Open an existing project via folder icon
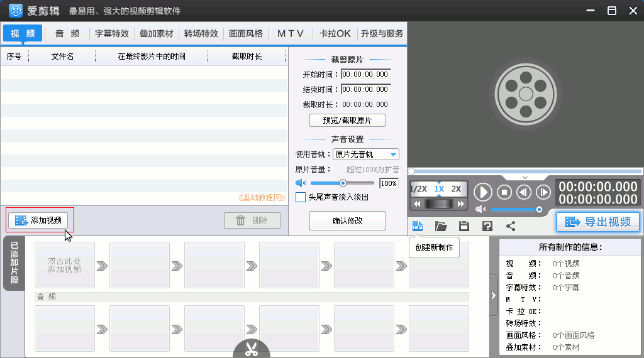This screenshot has width=644, height=358. (x=441, y=226)
